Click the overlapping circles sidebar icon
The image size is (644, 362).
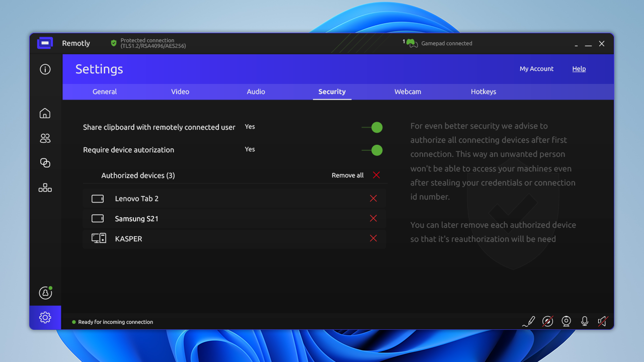[45, 163]
